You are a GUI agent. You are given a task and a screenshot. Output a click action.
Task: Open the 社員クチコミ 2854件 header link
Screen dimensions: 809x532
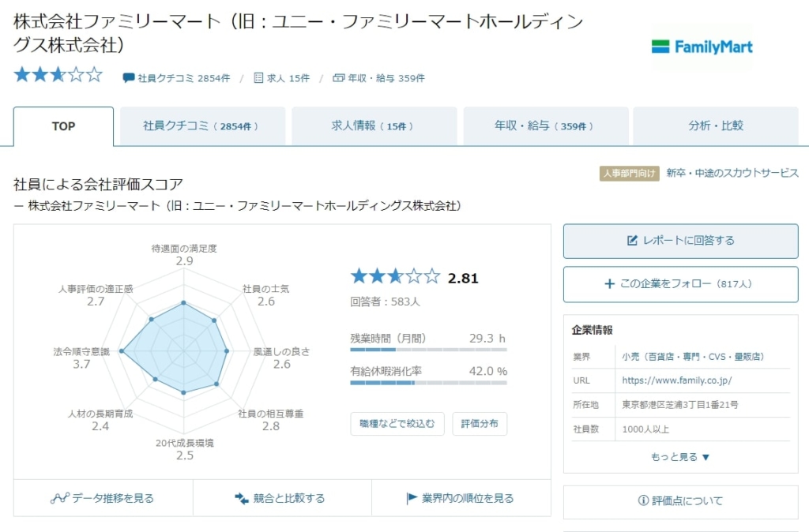pos(183,78)
